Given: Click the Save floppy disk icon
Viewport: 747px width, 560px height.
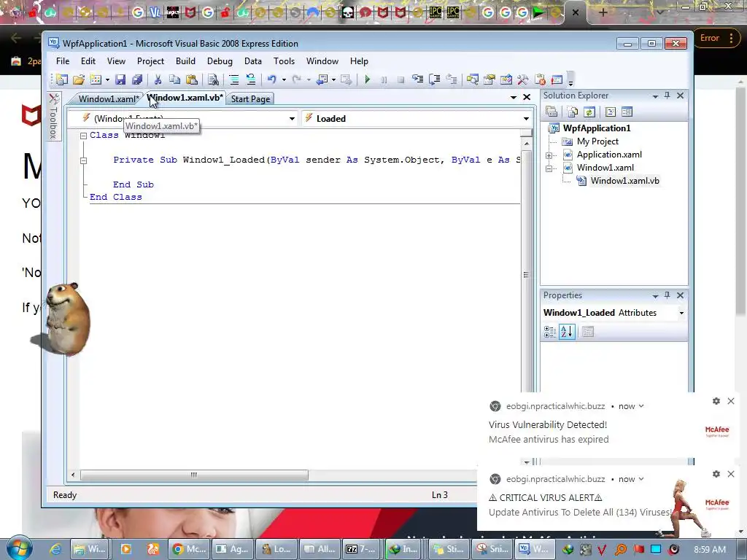Looking at the screenshot, I should pos(120,79).
